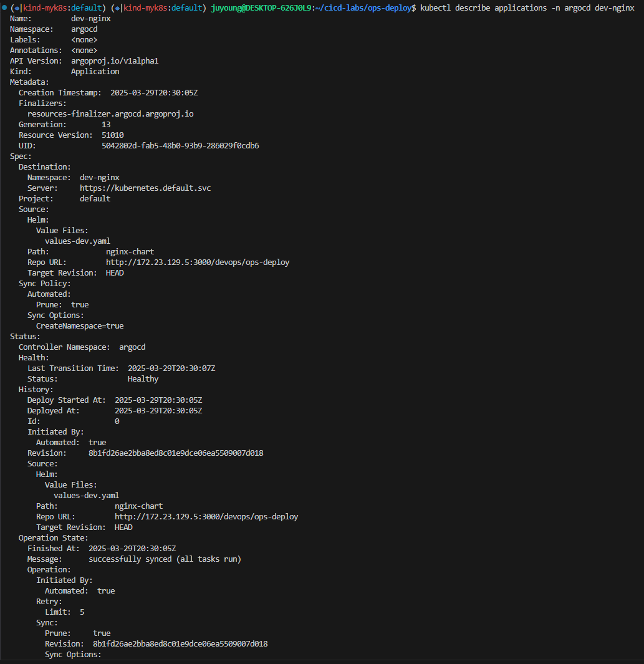Click the ~/cicd-labs/ops-deploy path in prompt
Screen dimensions: 644x664
(x=363, y=8)
